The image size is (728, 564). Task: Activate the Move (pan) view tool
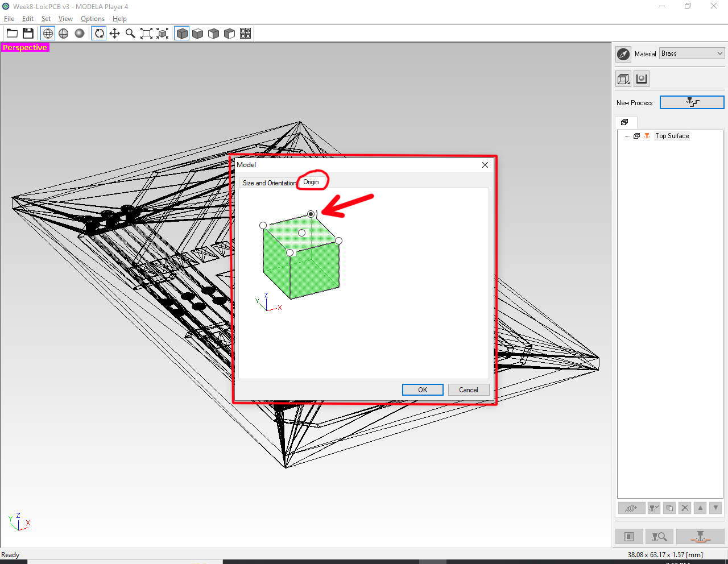pos(114,34)
